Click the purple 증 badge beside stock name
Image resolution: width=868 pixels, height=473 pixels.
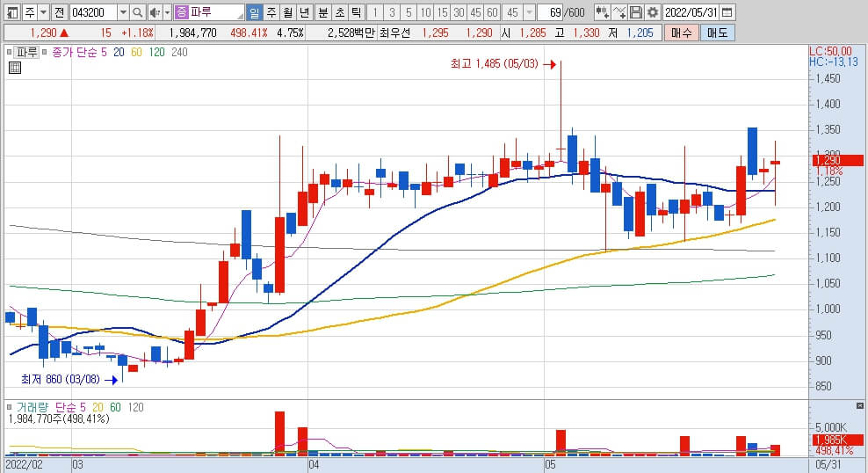(181, 12)
